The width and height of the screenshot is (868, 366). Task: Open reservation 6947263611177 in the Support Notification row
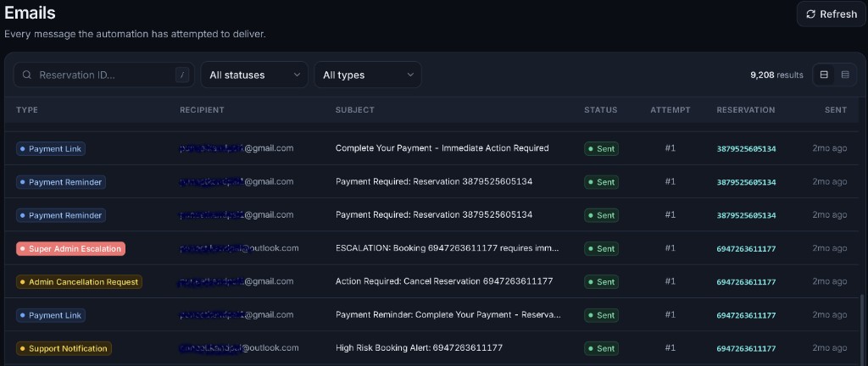click(746, 348)
